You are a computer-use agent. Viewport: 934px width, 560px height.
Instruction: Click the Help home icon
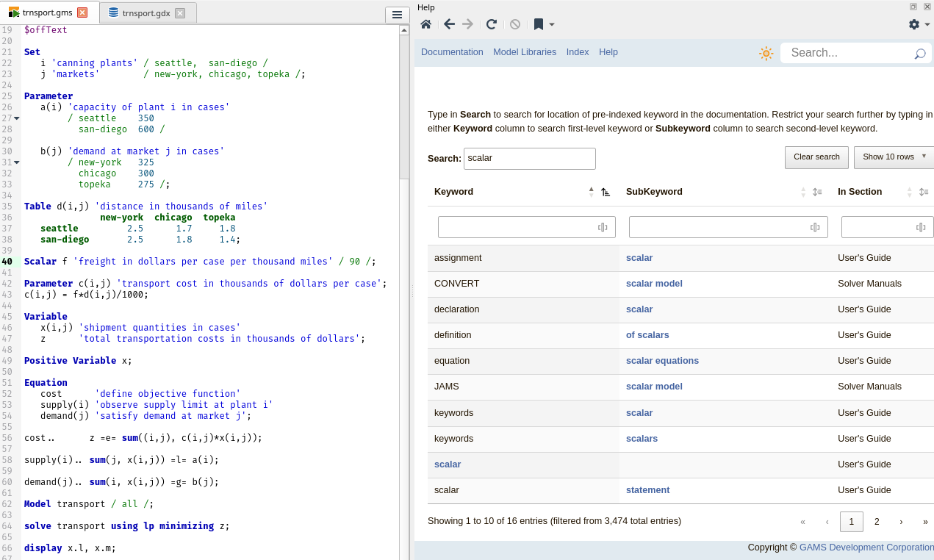pos(425,24)
